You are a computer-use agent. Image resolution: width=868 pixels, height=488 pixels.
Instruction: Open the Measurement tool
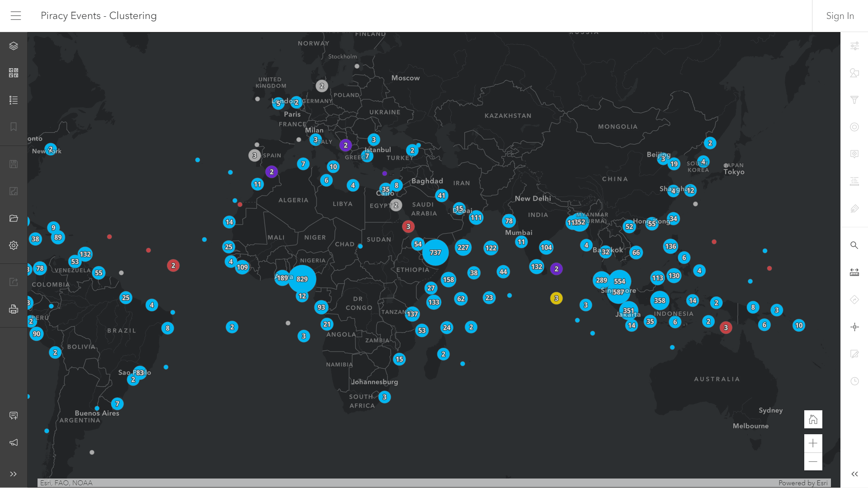[x=854, y=272]
